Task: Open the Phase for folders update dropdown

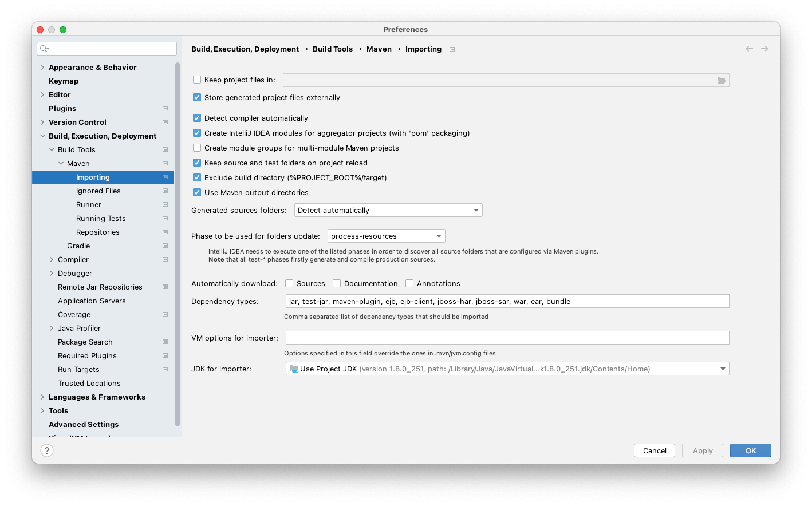Action: (x=387, y=236)
